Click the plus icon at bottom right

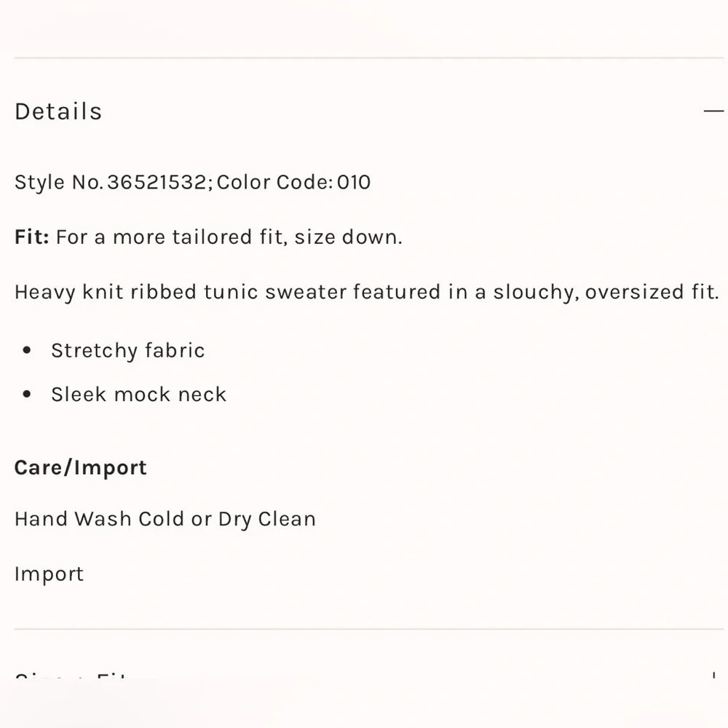pos(713,677)
